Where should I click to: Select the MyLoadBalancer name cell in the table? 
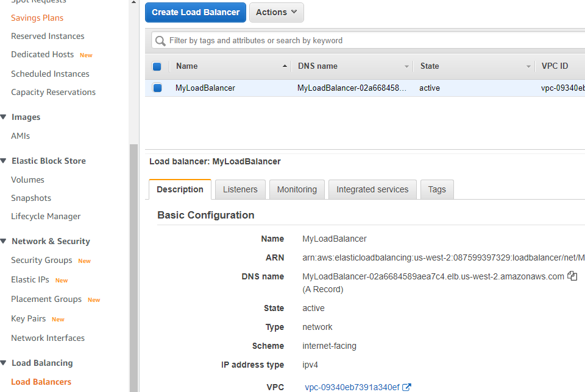(x=205, y=88)
